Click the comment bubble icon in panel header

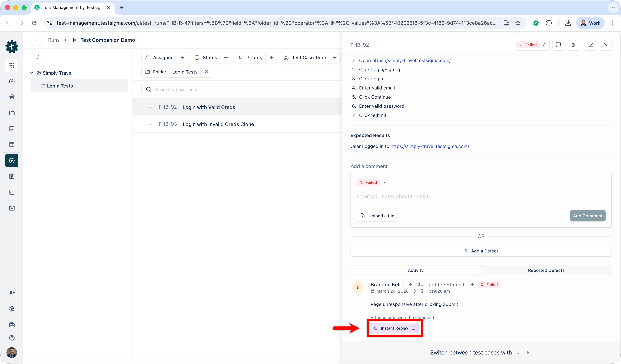click(x=558, y=45)
